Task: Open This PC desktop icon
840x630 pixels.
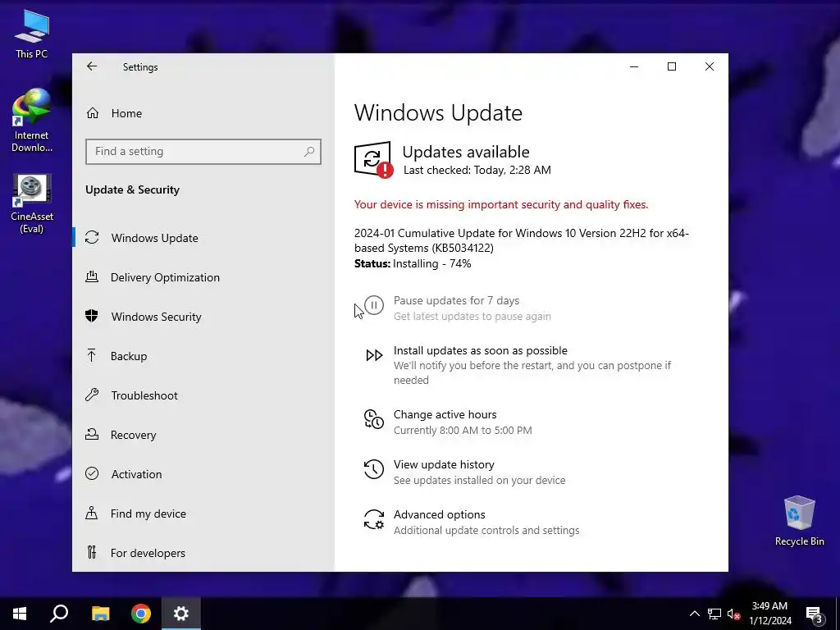Action: tap(32, 34)
